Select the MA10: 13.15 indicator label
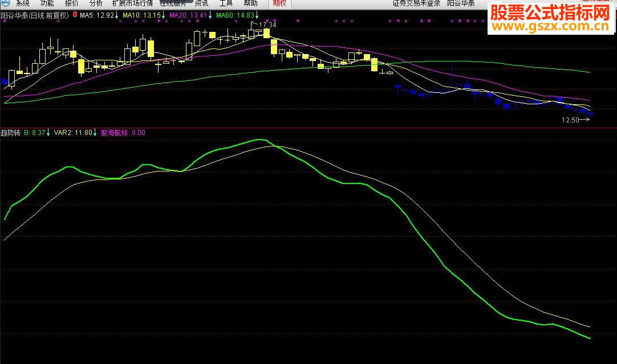Image resolution: width=617 pixels, height=364 pixels. tap(141, 15)
